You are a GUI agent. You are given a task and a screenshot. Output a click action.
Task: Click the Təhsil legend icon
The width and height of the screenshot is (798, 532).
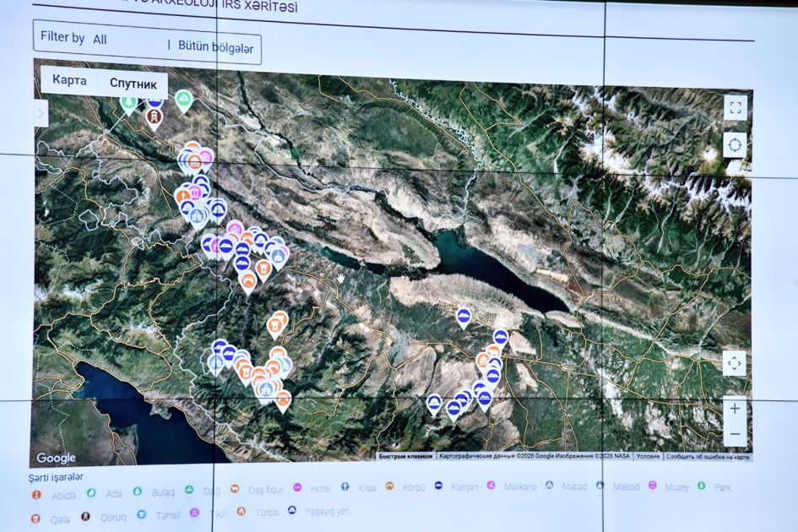(x=141, y=514)
